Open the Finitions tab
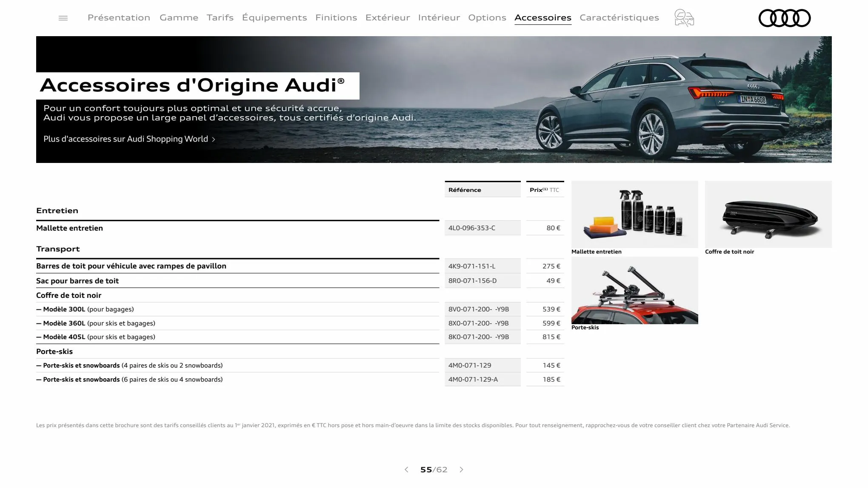The height and width of the screenshot is (488, 868). [336, 17]
